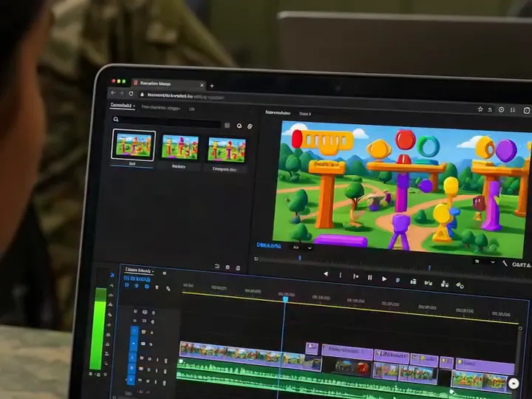
Task: Toggle the bottommost blue track target button
Action: pos(132,379)
